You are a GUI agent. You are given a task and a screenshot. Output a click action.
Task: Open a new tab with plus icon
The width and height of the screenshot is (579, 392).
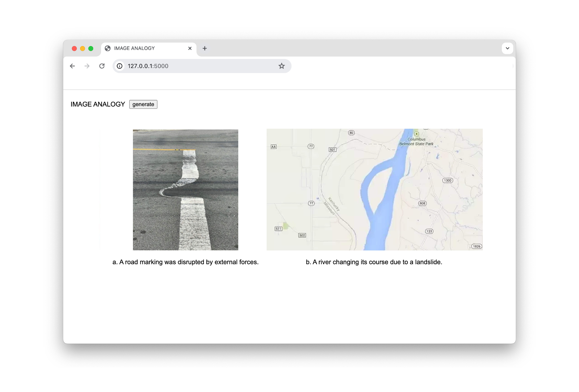tap(205, 48)
